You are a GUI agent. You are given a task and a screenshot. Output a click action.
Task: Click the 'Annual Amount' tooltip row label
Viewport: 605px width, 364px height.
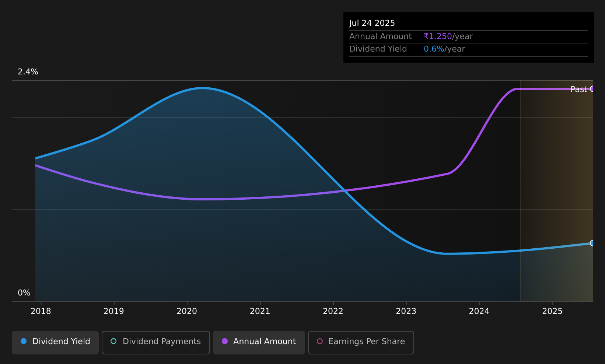[x=381, y=36]
